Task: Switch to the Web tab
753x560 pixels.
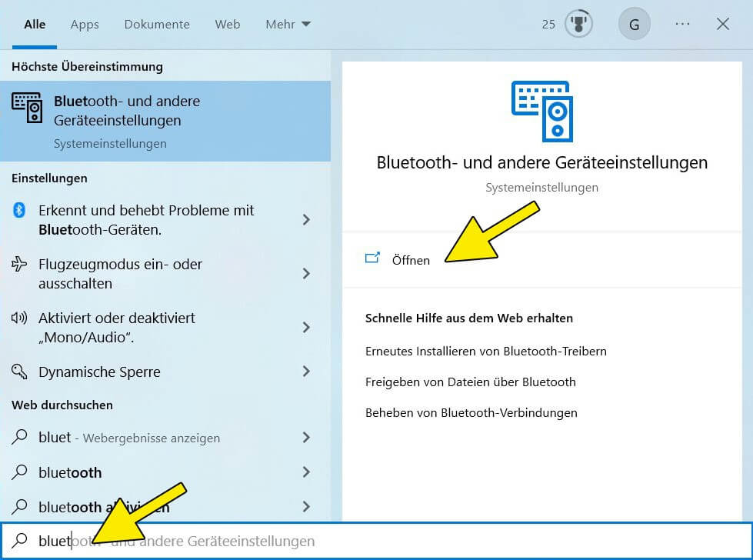Action: [228, 24]
